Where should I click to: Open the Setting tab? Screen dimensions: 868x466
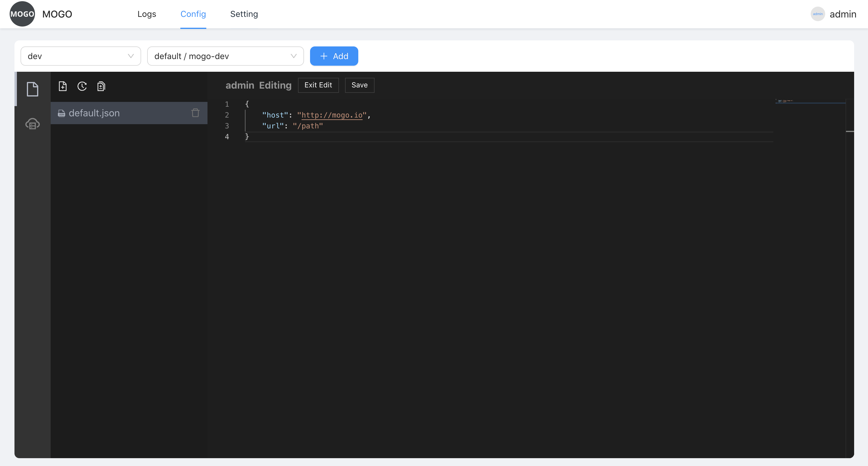click(244, 14)
